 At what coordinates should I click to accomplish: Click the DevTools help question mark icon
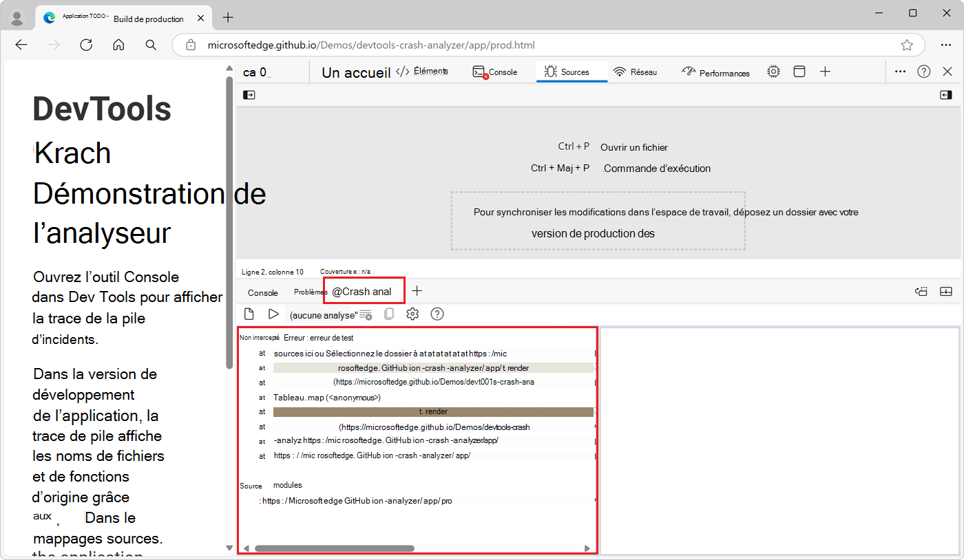point(924,71)
